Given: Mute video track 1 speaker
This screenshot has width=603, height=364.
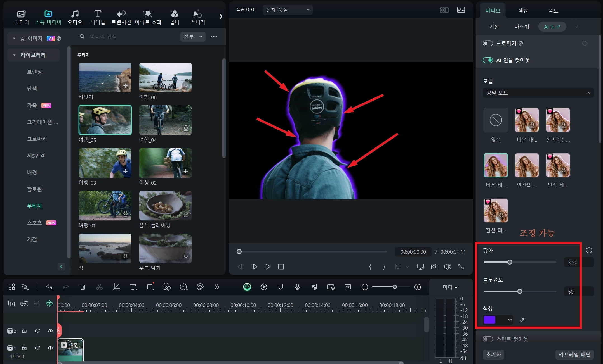Looking at the screenshot, I should [x=37, y=348].
